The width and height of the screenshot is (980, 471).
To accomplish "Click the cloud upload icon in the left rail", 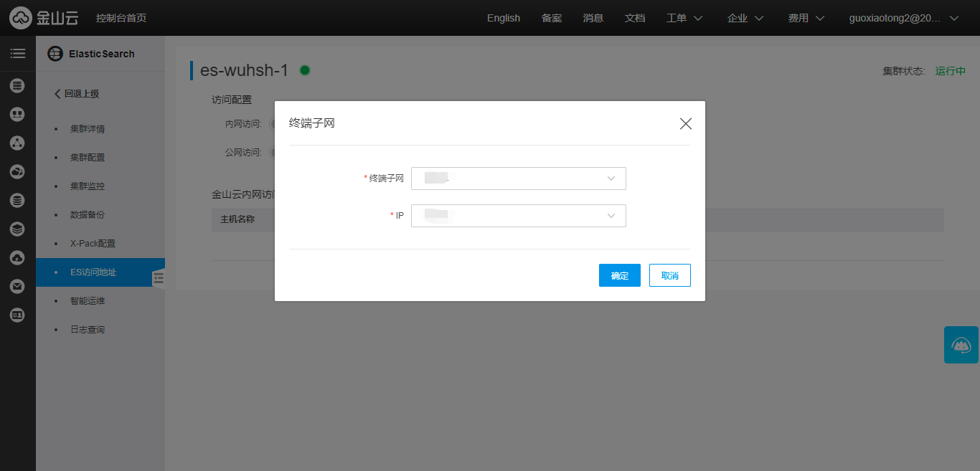I will coord(18,258).
